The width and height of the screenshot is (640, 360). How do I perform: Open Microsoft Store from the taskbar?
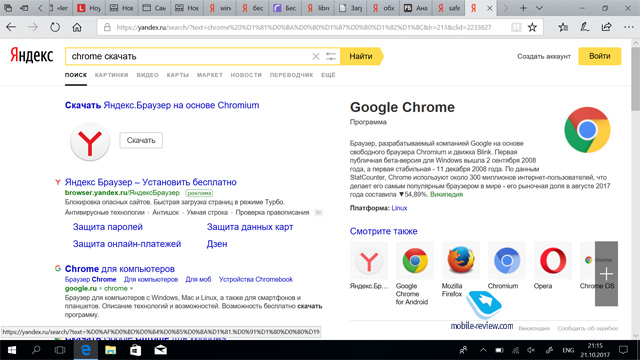(136, 350)
